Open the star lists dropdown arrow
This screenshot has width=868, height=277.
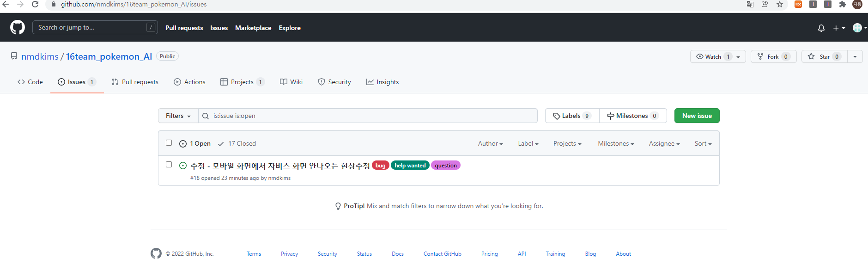tap(855, 56)
